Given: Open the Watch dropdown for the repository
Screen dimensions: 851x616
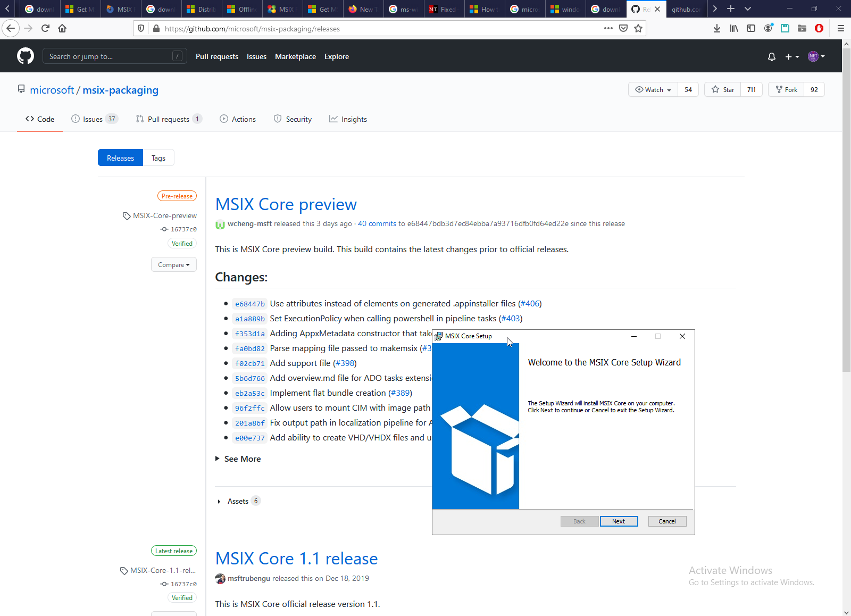Looking at the screenshot, I should pyautogui.click(x=653, y=89).
